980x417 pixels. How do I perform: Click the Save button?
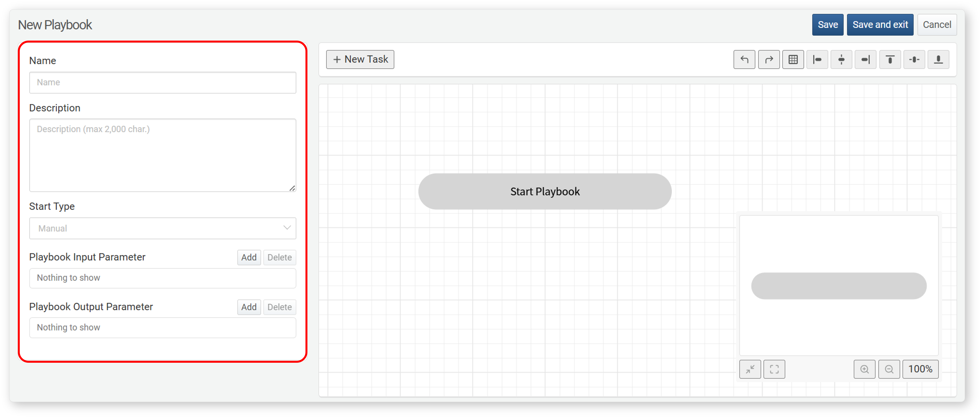pyautogui.click(x=827, y=25)
